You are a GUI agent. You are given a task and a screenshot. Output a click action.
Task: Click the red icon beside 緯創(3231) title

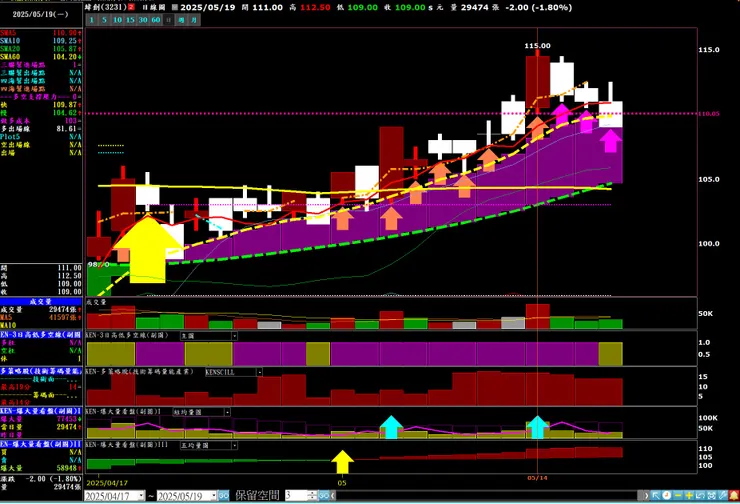point(131,8)
